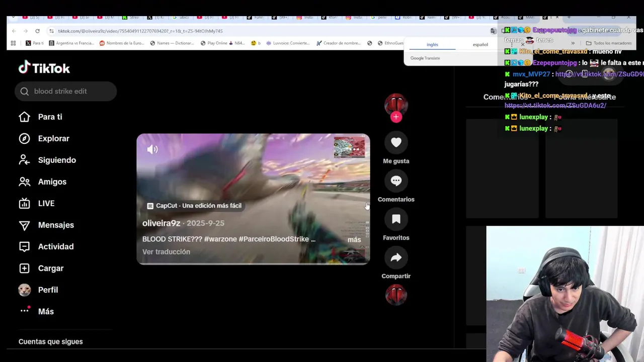The image size is (644, 362).
Task: Click the search magnifier icon
Action: [25, 91]
